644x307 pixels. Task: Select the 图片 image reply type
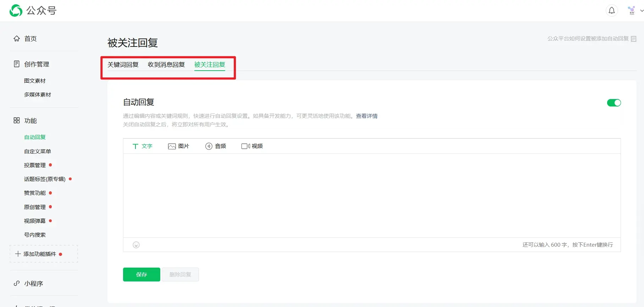pyautogui.click(x=179, y=146)
